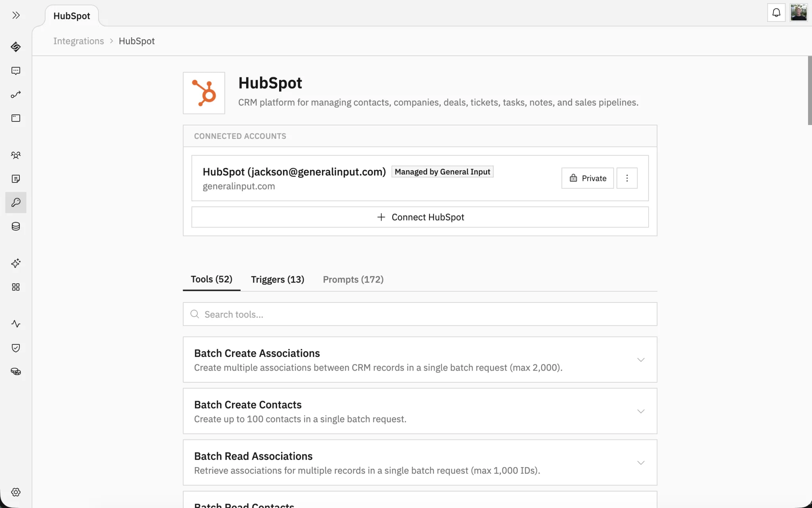
Task: Select the HubSpot page tab
Action: coord(72,16)
